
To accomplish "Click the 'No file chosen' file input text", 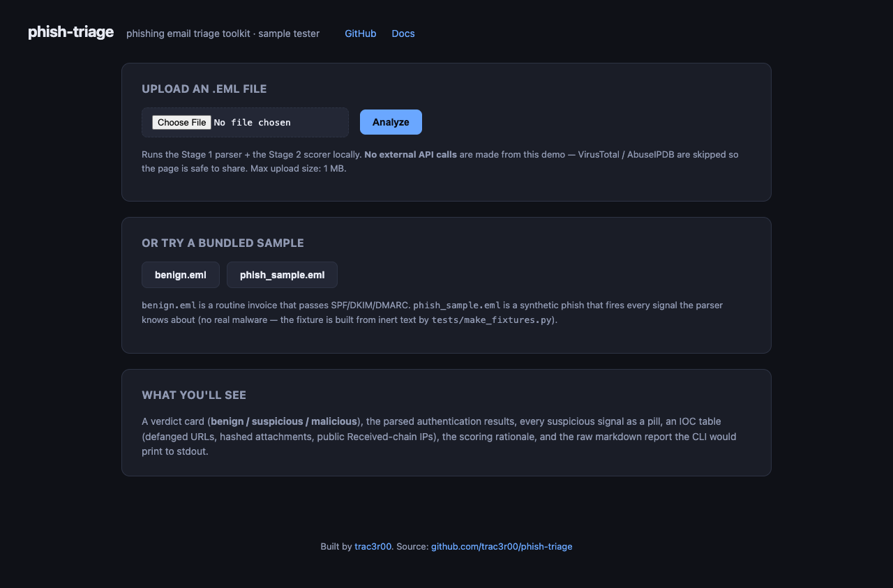I will (252, 123).
